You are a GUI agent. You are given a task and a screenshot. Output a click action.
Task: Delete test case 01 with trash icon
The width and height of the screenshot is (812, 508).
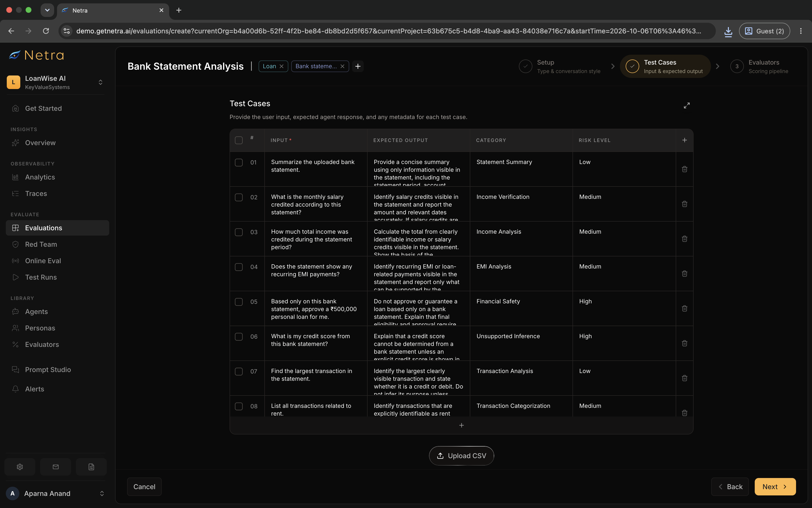click(x=684, y=169)
